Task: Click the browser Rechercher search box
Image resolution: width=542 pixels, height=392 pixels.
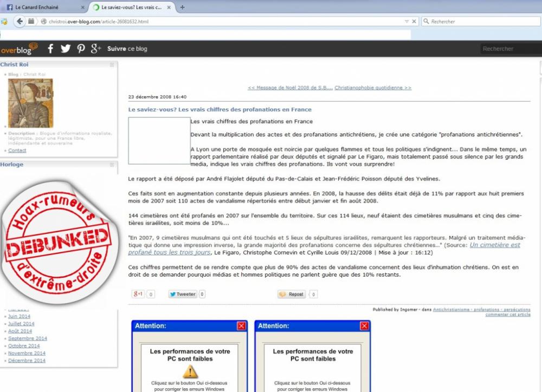Action: point(482,22)
